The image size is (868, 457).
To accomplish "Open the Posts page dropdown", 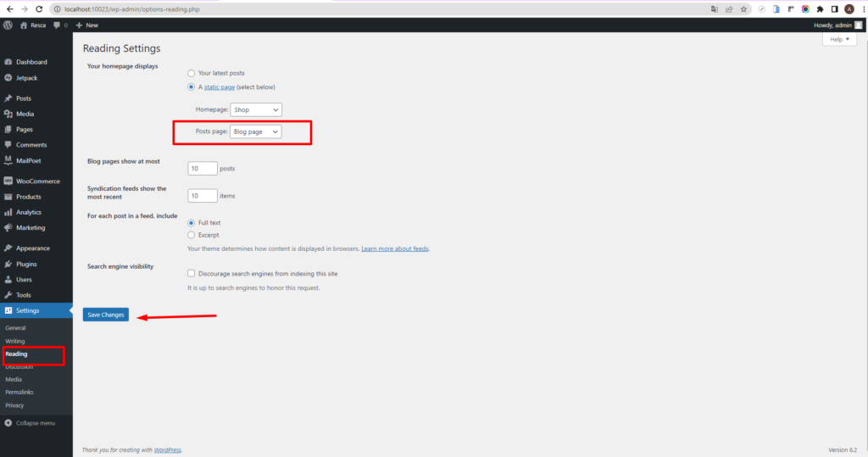I will (256, 131).
